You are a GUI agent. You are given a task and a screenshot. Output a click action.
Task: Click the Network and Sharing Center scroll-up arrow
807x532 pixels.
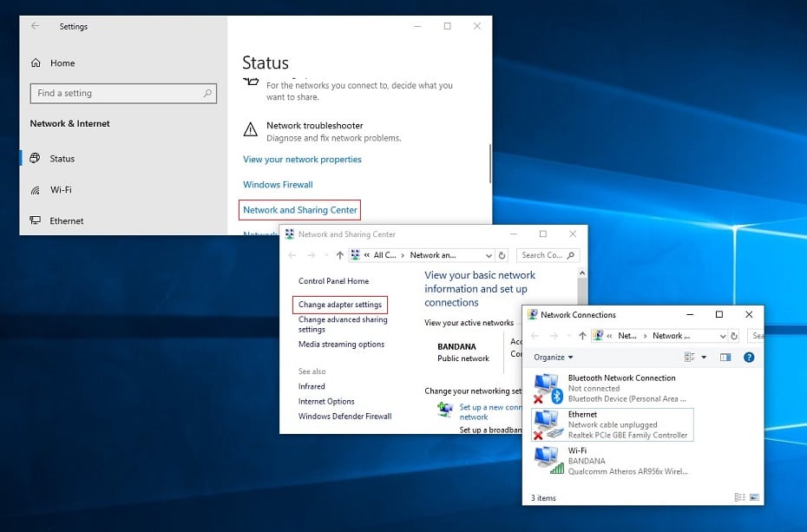(x=582, y=273)
